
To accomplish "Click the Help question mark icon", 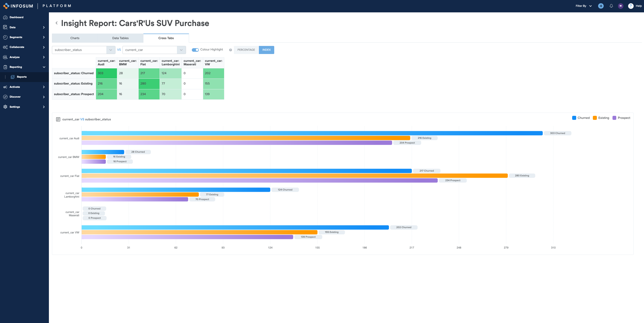I will click(631, 6).
